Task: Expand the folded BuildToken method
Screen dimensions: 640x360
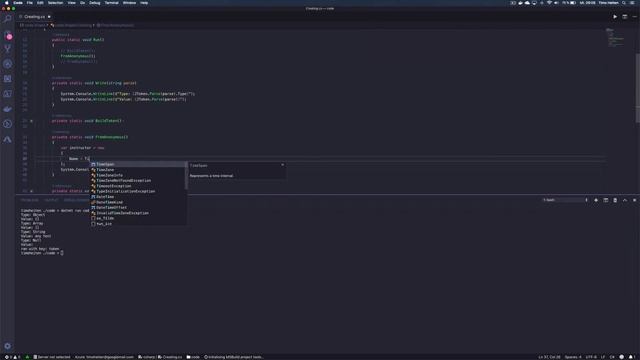Action: click(x=31, y=121)
